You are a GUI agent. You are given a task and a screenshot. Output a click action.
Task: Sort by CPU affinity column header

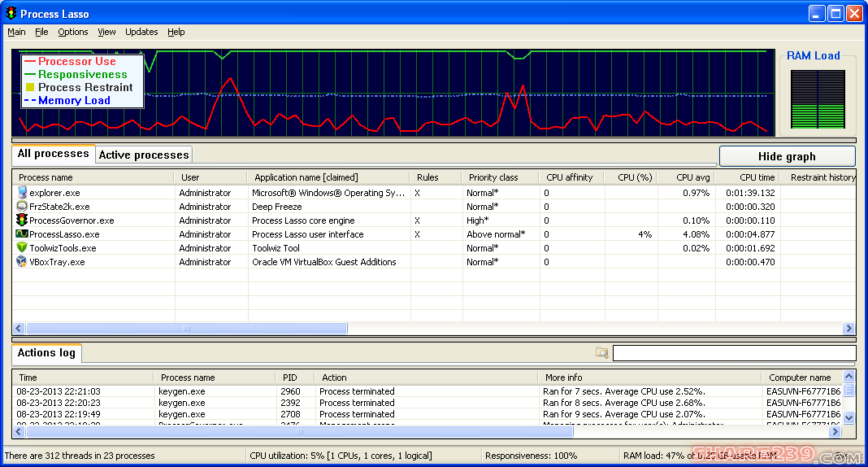572,177
